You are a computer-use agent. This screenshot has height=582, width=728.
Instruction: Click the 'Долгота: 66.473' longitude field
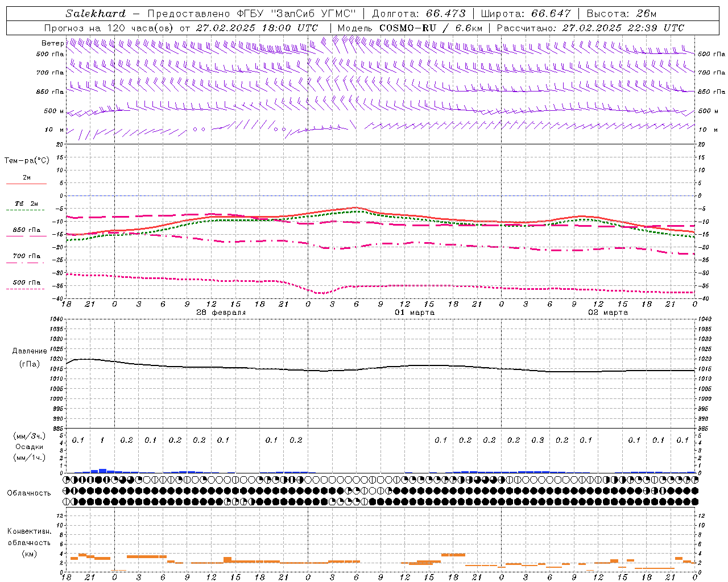[418, 14]
